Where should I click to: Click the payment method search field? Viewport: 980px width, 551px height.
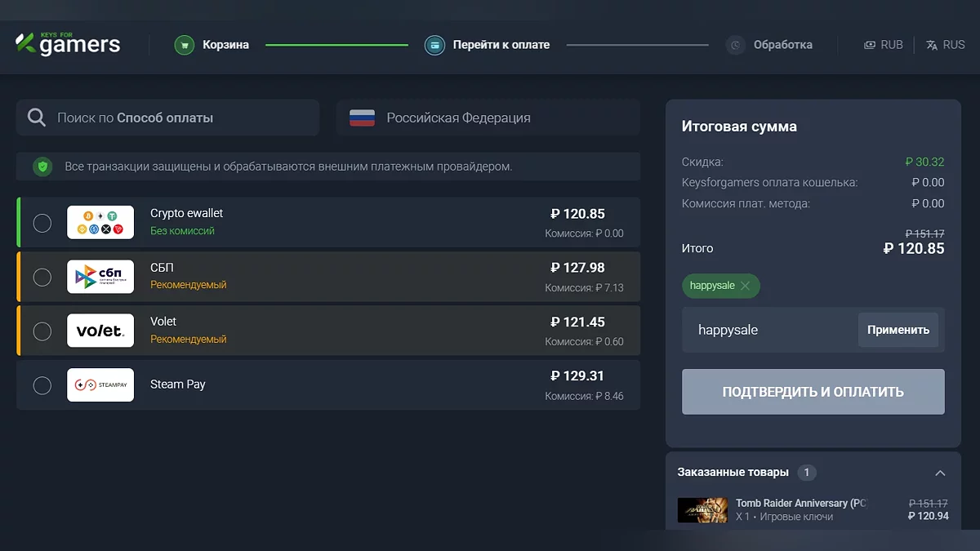click(x=180, y=118)
